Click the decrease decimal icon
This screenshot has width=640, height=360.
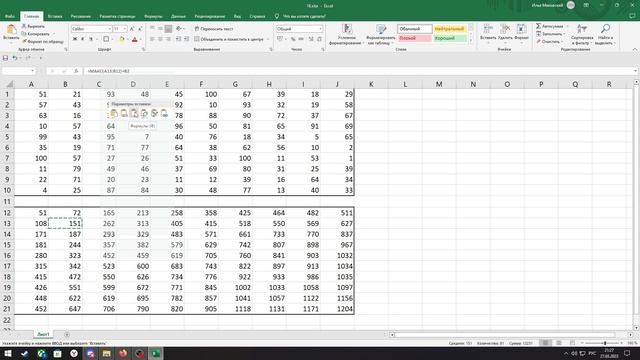point(320,39)
